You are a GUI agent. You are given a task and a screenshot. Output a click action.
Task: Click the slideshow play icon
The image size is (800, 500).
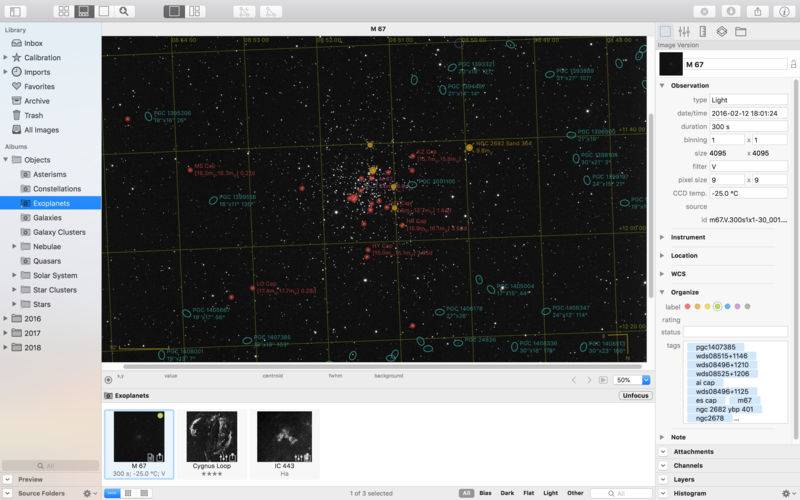point(603,380)
